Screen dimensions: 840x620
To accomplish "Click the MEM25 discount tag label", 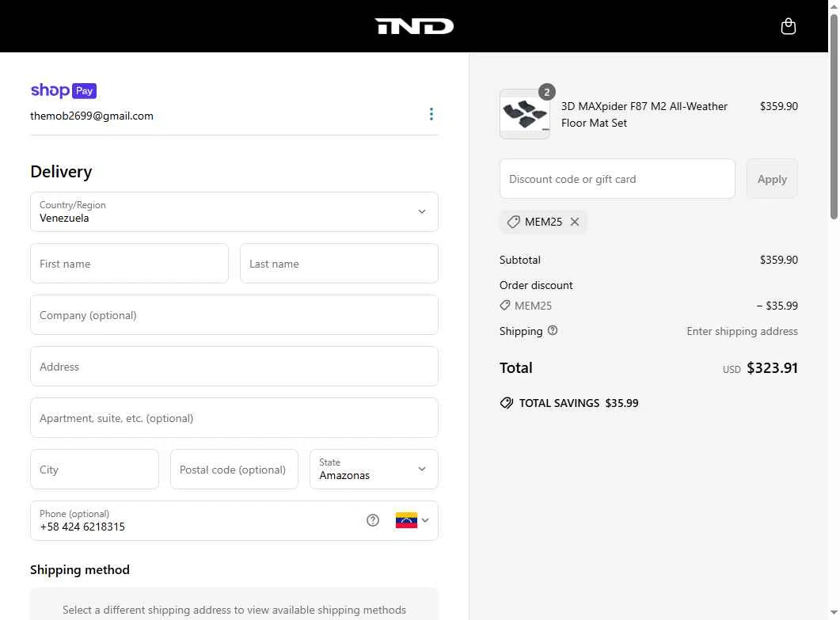I will [543, 222].
